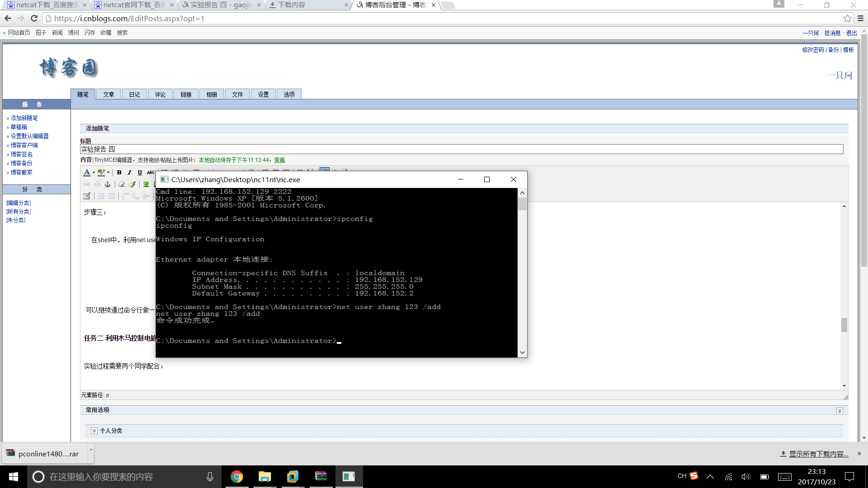This screenshot has height=488, width=868.
Task: Click the delete table row icon
Action: tap(146, 196)
